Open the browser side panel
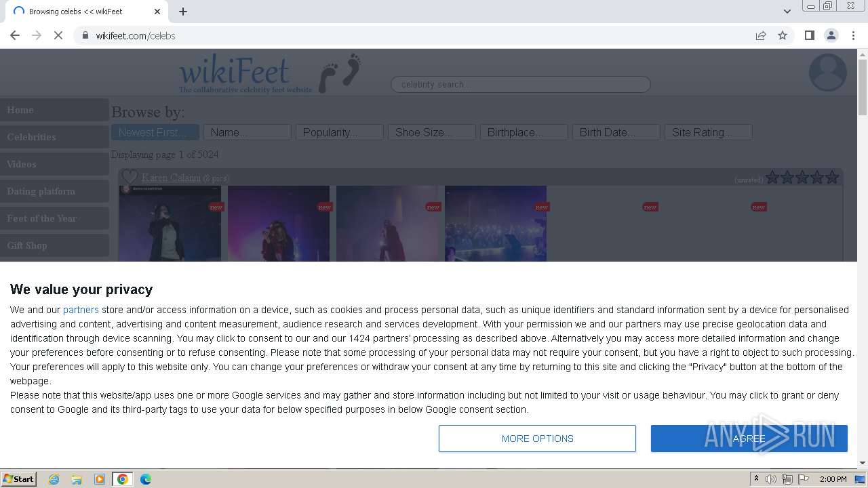Screen dimensions: 868x488 [809, 35]
